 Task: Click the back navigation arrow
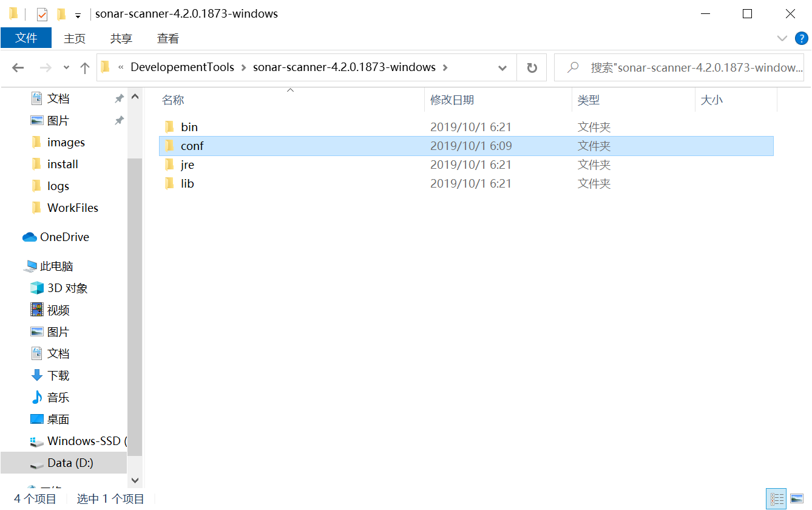click(18, 67)
